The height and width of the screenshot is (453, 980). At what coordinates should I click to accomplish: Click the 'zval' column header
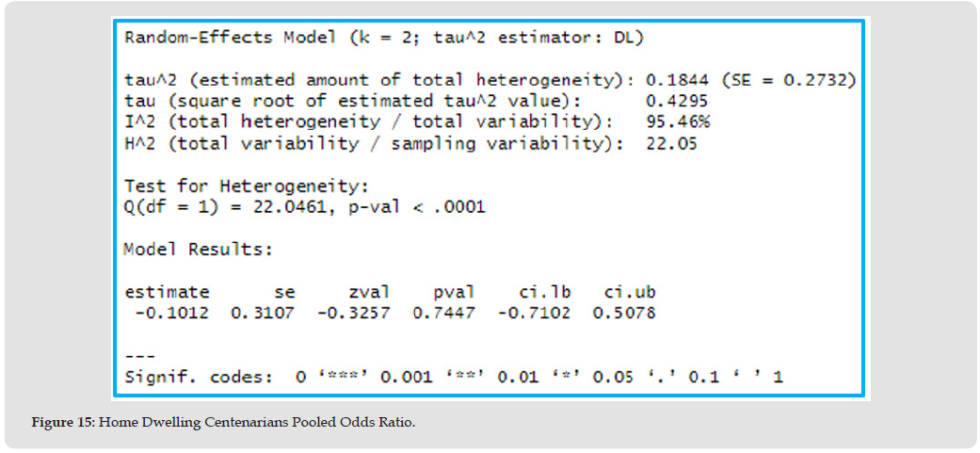[x=368, y=292]
